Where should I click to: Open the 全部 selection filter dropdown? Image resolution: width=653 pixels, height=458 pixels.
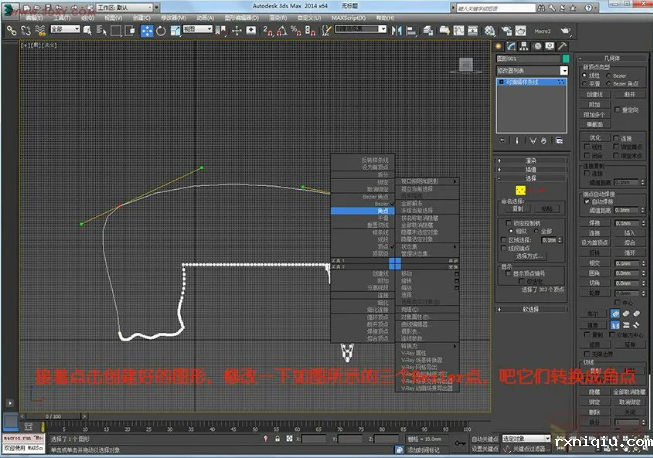65,29
